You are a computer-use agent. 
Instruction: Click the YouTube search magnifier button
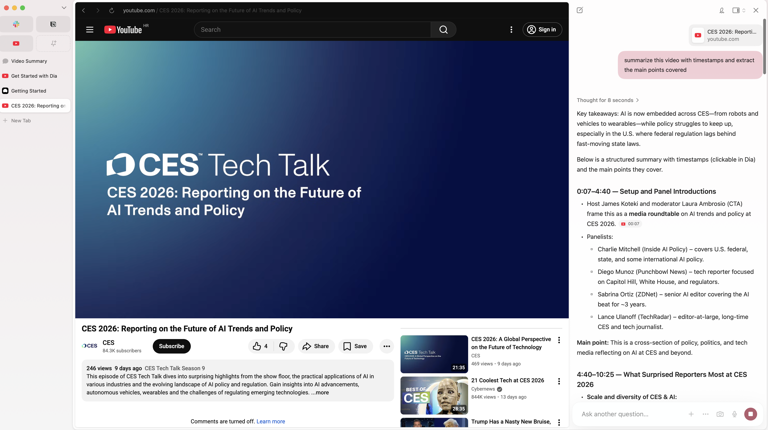(x=443, y=30)
